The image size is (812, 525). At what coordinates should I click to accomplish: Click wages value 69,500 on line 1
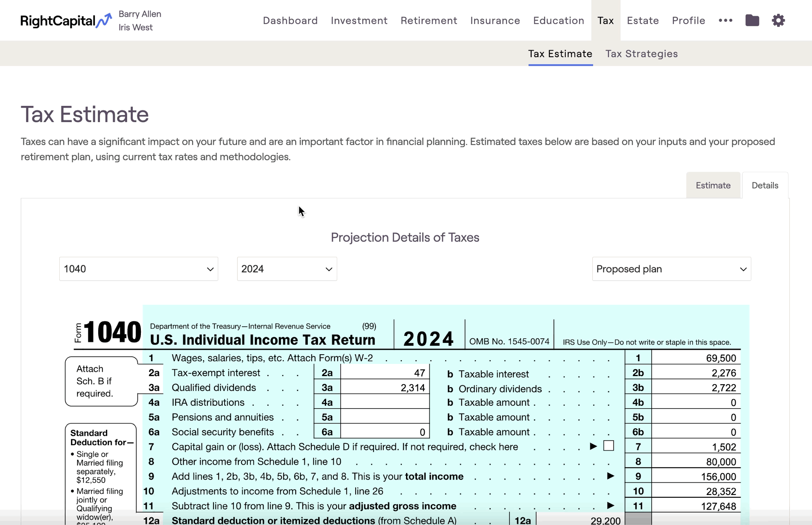(x=721, y=358)
